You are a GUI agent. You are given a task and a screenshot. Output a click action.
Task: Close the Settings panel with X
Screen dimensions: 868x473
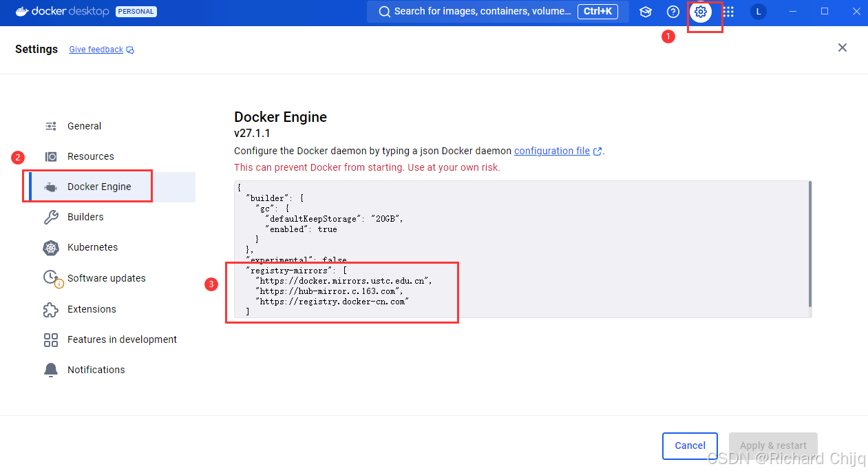coord(843,48)
